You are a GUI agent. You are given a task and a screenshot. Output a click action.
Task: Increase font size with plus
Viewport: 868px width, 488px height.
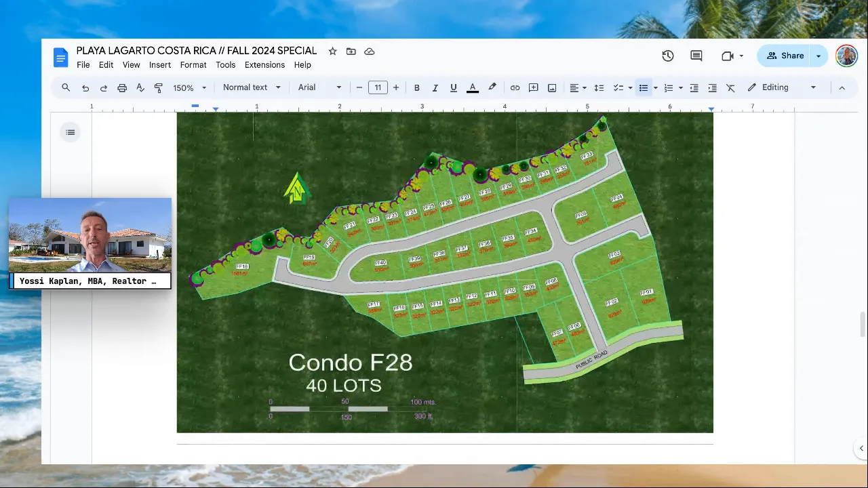coord(396,87)
